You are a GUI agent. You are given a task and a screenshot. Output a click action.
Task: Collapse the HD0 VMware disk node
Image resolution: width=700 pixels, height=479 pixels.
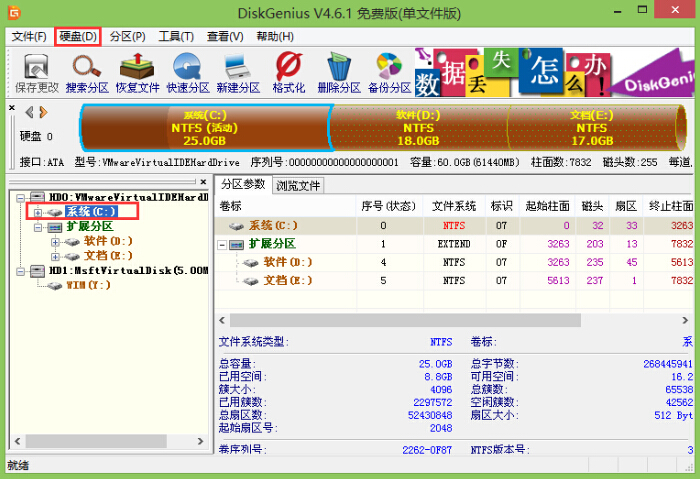point(20,197)
